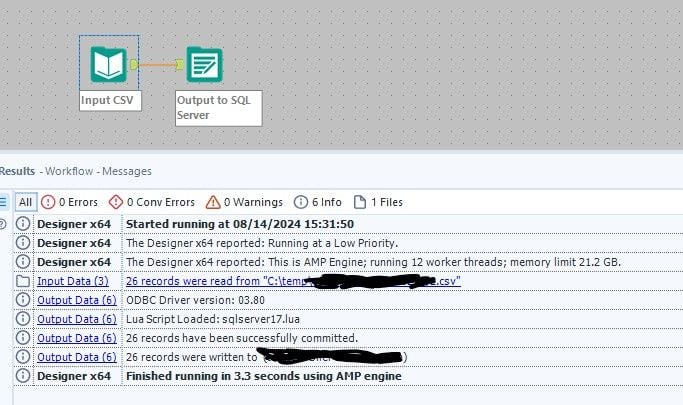This screenshot has height=405, width=683.
Task: Click info icon of 'Lua Script Loaded' row
Action: coord(23,319)
